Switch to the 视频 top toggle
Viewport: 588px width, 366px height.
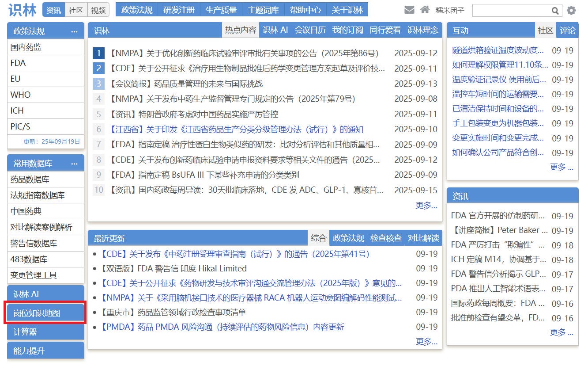point(98,10)
